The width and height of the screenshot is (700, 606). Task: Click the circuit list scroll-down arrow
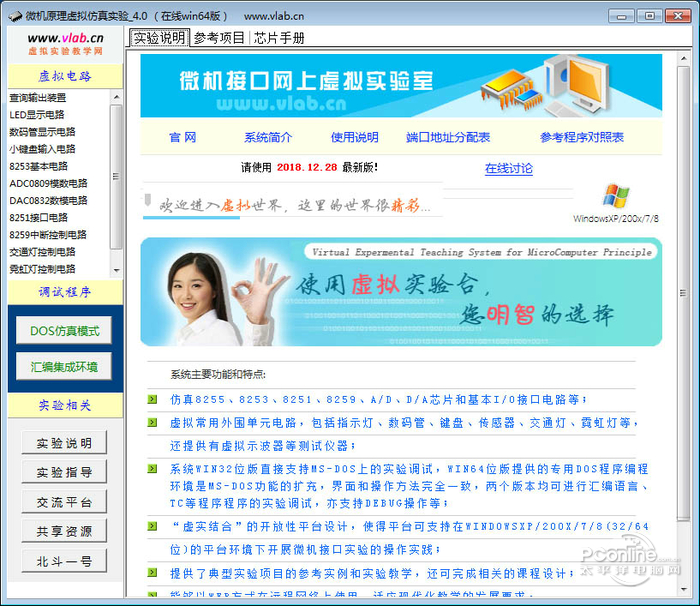(117, 270)
